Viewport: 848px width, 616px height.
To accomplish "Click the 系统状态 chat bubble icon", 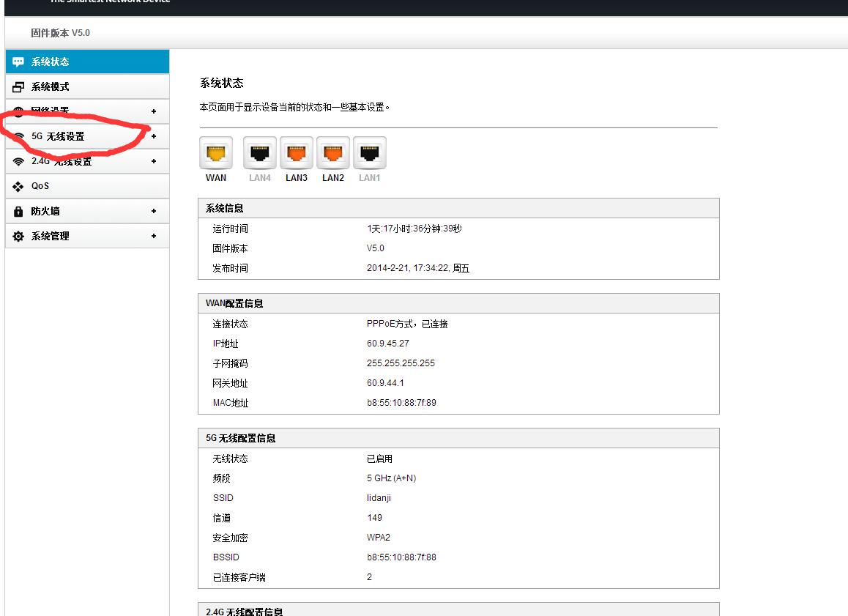I will click(18, 62).
